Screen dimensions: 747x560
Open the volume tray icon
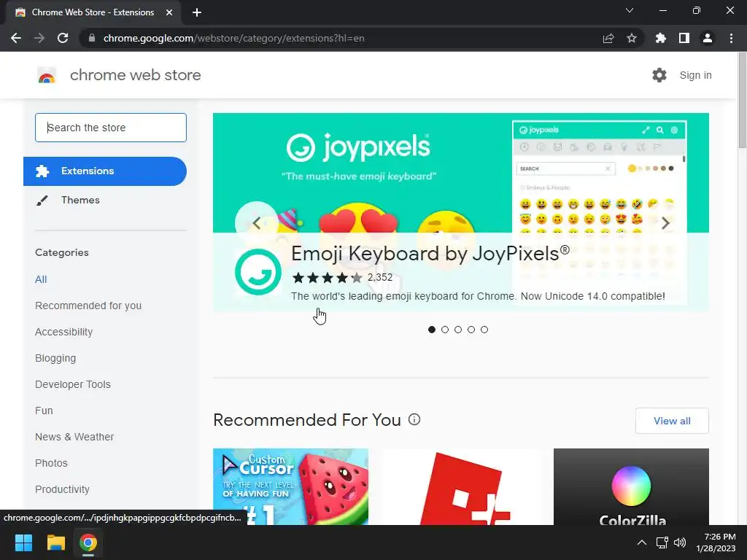tap(680, 542)
